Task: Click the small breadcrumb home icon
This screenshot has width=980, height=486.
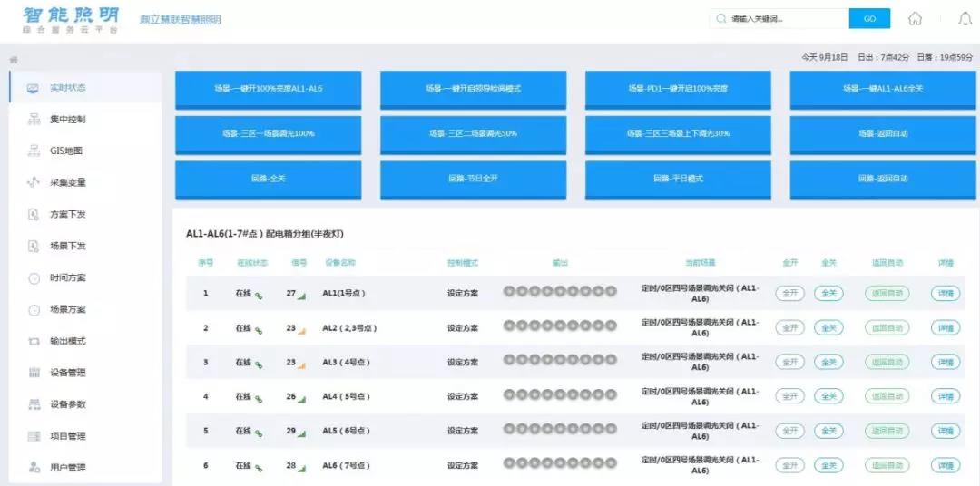Action: coord(14,60)
